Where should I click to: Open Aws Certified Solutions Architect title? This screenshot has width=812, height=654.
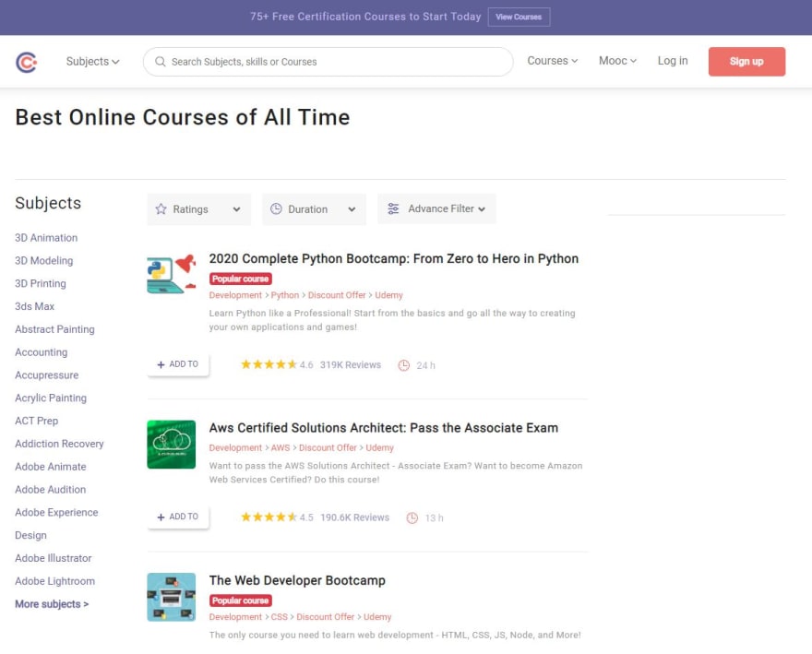point(384,428)
